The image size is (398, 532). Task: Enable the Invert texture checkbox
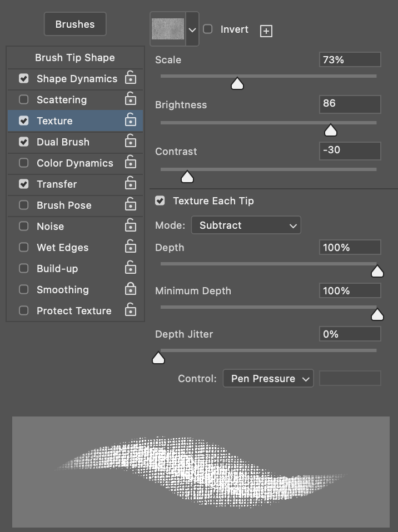tap(208, 29)
